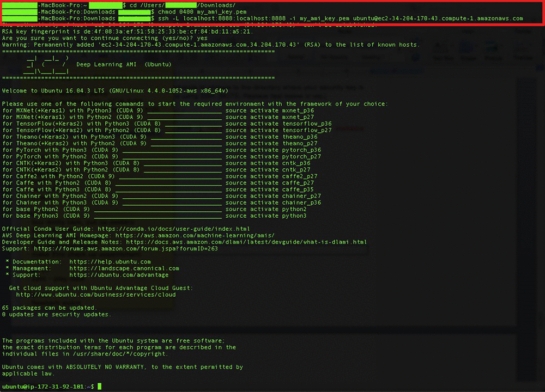Click the green terminal cursor block
This screenshot has width=545, height=392.
[99, 387]
